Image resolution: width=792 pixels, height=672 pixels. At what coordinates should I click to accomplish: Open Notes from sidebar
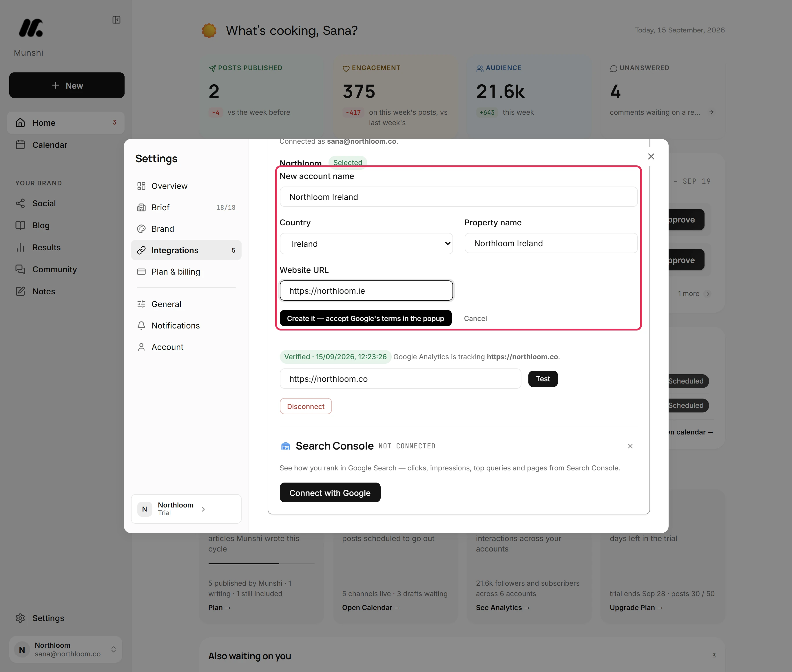click(x=66, y=291)
